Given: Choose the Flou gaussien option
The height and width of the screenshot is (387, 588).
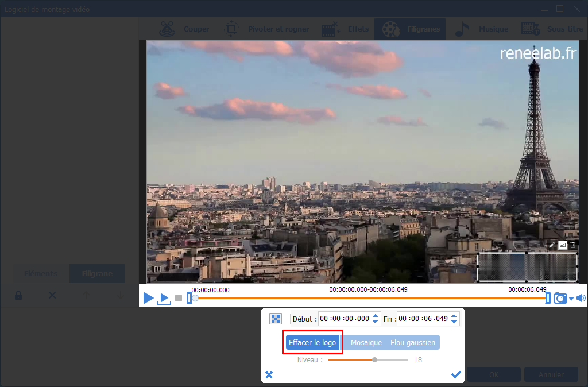Looking at the screenshot, I should click(413, 343).
